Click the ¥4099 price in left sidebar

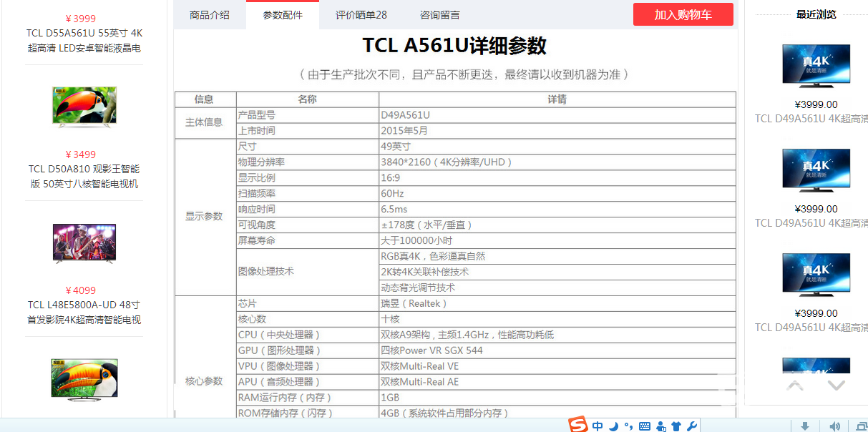point(80,290)
